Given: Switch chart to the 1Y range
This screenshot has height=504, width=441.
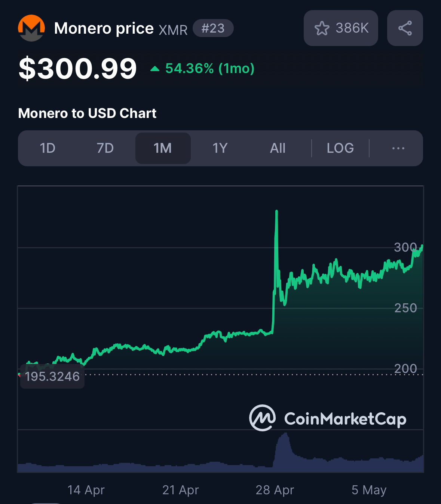Looking at the screenshot, I should (220, 148).
